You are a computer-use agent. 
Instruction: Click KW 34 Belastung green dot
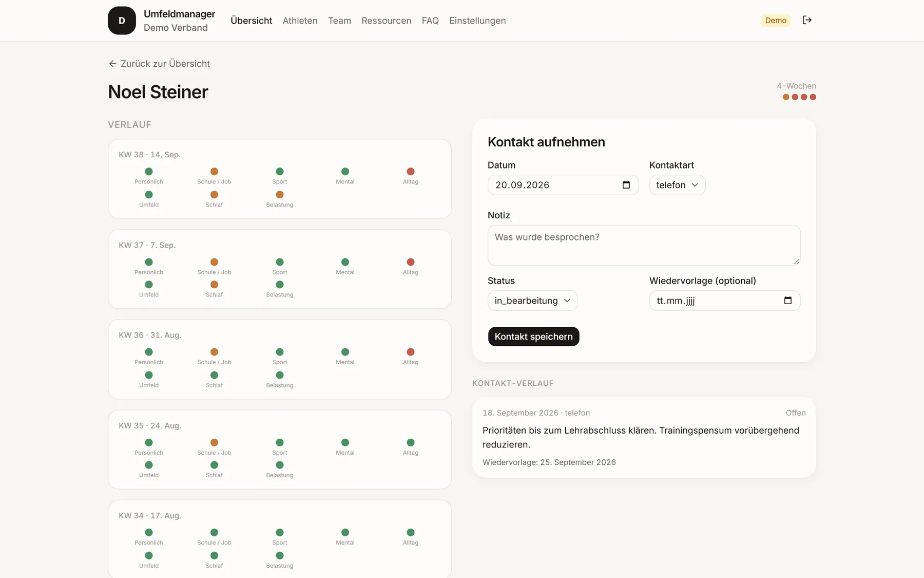click(280, 555)
